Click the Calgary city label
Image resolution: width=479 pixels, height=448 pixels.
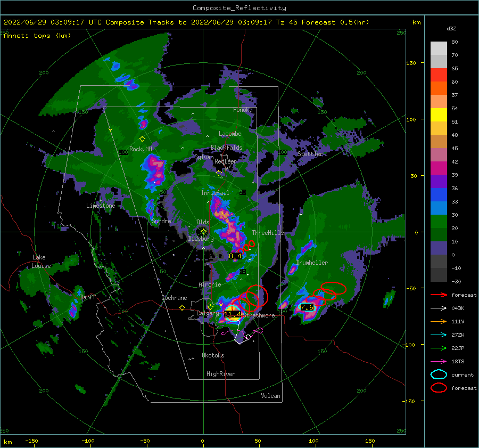(208, 313)
